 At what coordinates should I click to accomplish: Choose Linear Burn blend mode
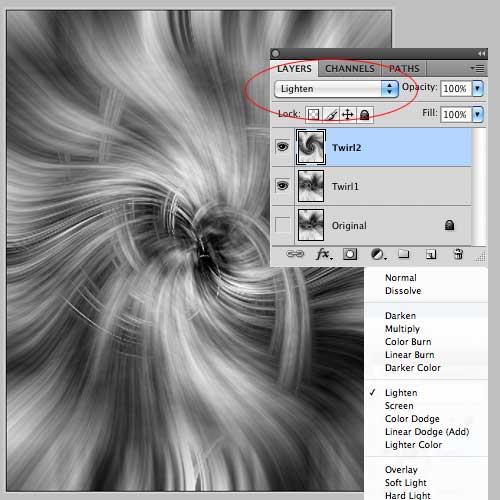pos(410,355)
